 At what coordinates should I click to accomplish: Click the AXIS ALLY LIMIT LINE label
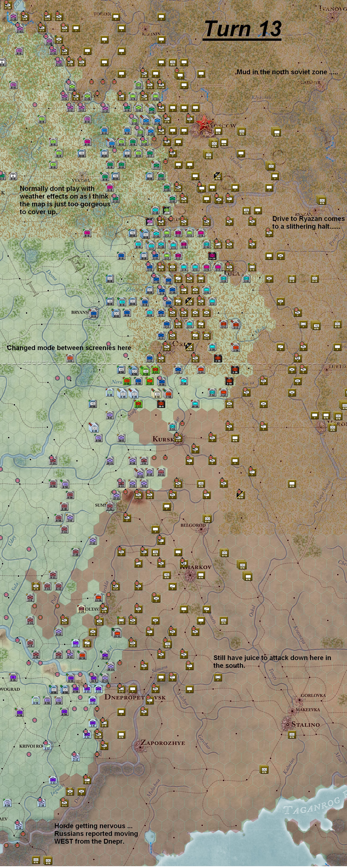tap(40, 362)
